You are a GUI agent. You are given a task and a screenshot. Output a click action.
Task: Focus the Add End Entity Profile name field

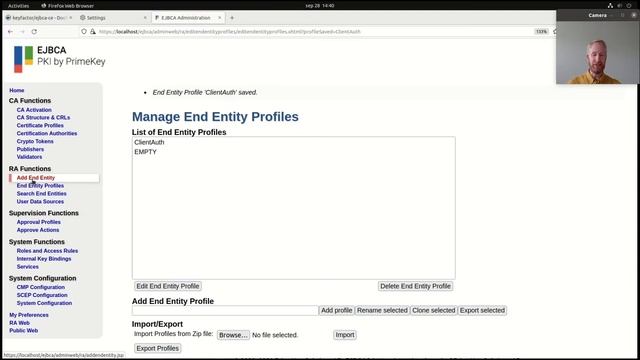tap(225, 311)
